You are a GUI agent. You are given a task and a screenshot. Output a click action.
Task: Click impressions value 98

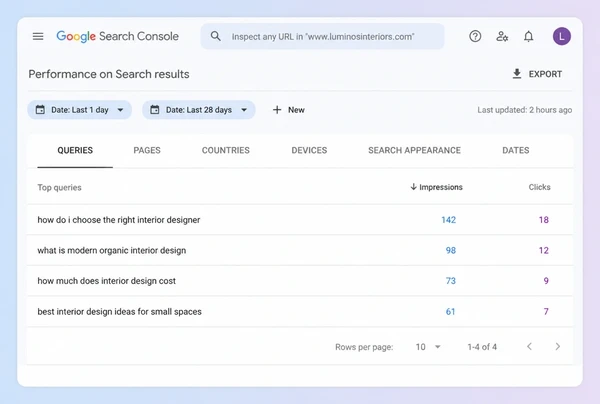(x=451, y=251)
